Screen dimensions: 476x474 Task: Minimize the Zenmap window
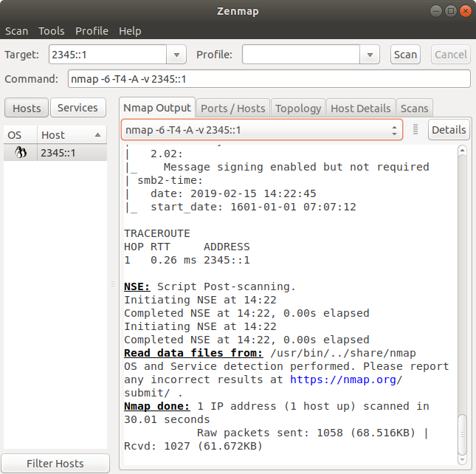[x=432, y=10]
